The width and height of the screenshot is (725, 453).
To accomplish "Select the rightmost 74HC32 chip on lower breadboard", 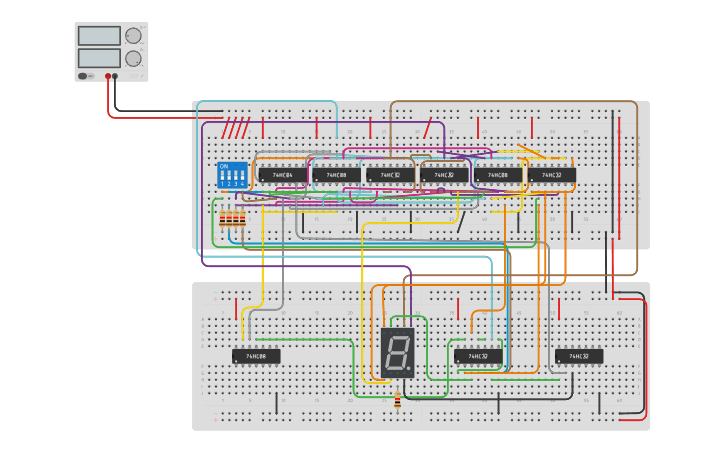I will (x=579, y=356).
